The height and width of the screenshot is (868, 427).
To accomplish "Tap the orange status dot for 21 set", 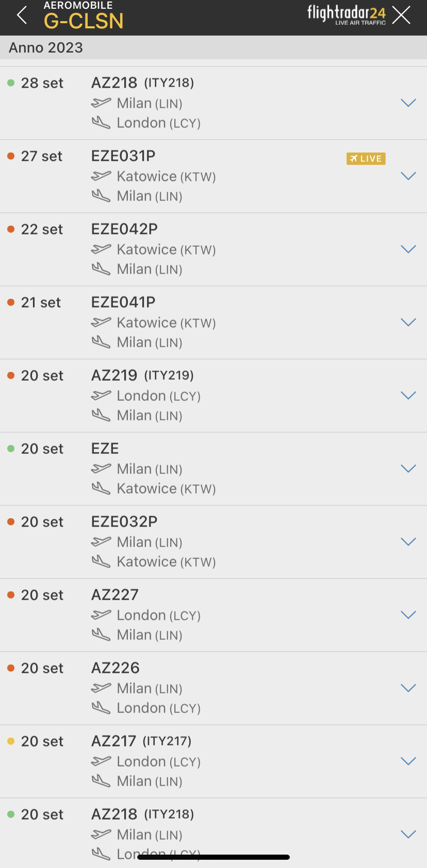I will point(11,302).
